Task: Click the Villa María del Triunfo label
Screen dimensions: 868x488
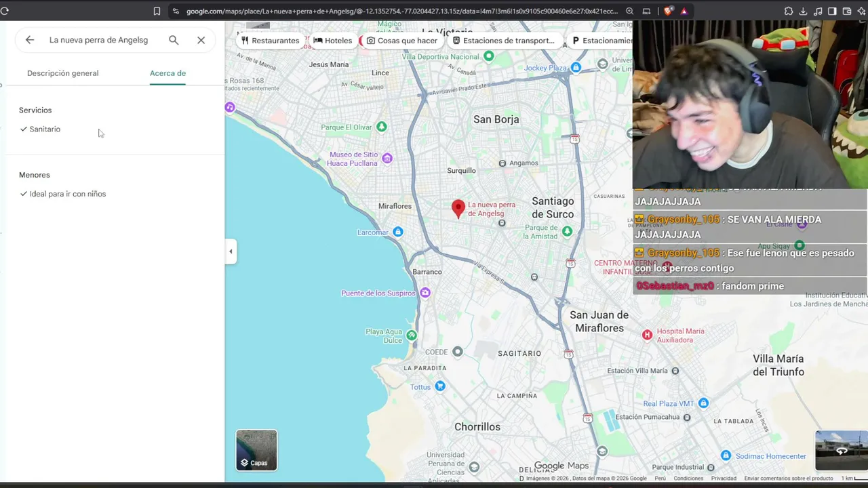Action: [x=778, y=365]
